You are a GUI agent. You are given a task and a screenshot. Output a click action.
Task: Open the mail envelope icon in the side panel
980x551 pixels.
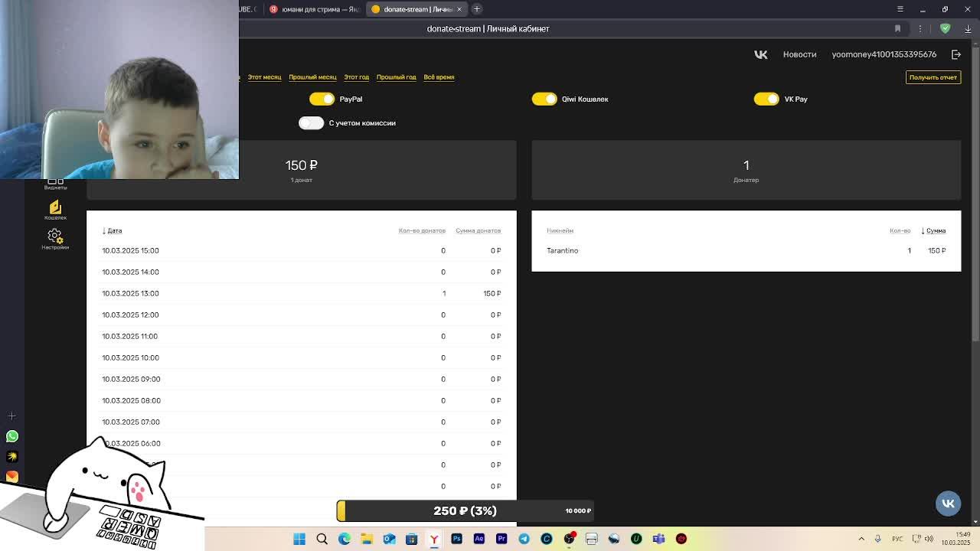[x=11, y=476]
